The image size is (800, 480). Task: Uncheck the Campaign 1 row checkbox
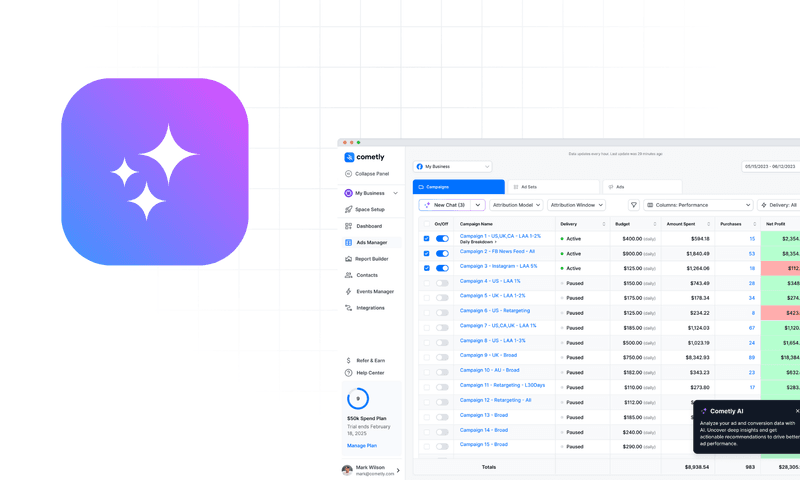click(427, 239)
